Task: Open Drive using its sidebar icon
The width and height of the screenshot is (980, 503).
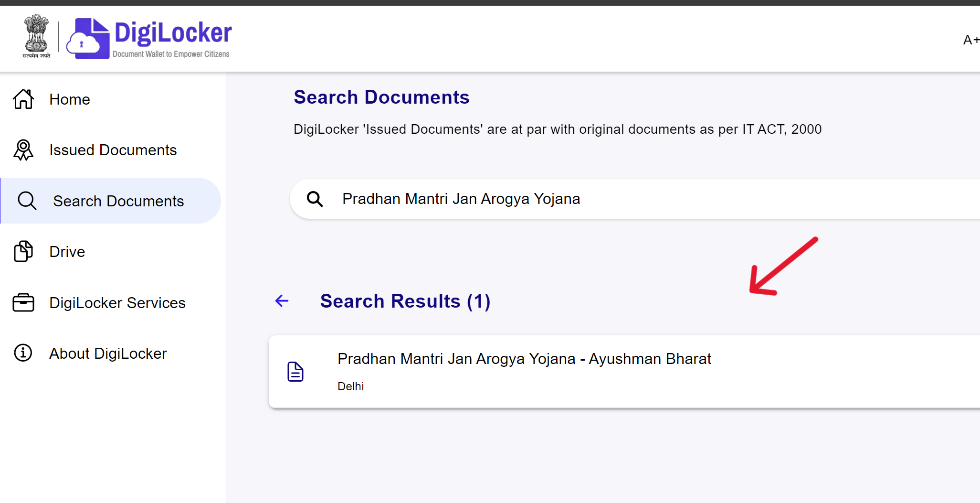Action: click(x=22, y=251)
